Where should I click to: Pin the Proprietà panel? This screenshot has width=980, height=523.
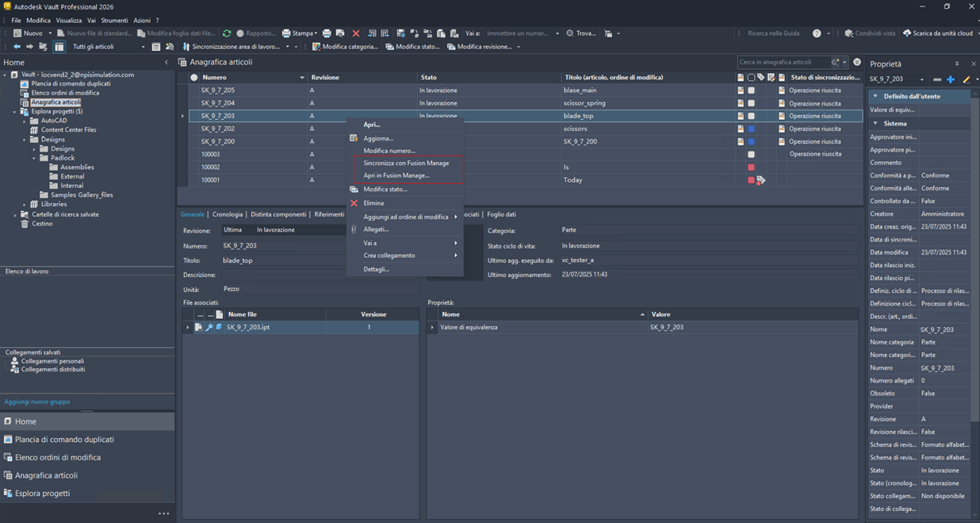click(957, 63)
